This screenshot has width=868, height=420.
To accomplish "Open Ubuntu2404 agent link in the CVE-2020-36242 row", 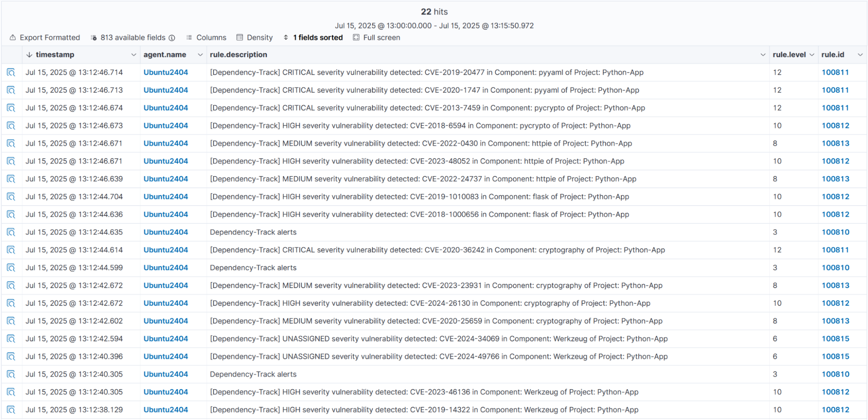I will pyautogui.click(x=166, y=250).
